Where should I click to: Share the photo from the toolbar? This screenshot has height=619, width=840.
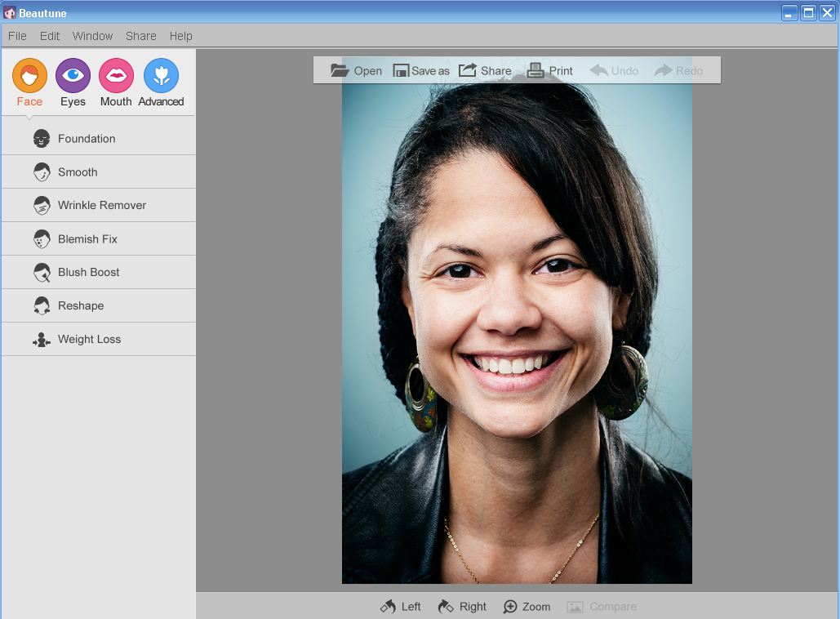485,71
